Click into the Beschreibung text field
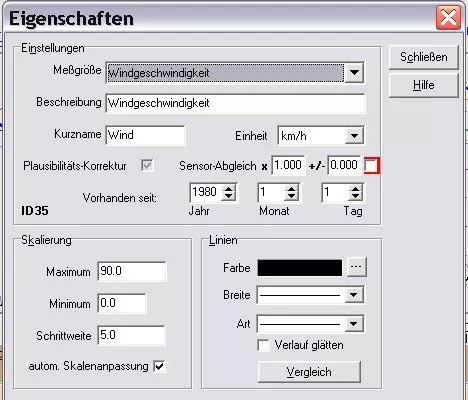The width and height of the screenshot is (468, 400). pos(235,103)
